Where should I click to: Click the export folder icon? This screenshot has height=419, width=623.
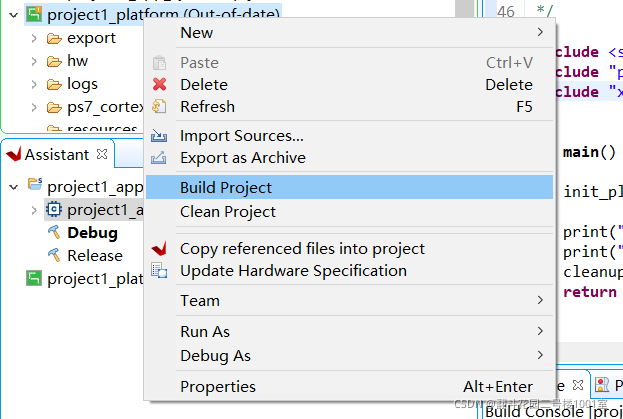(x=54, y=39)
